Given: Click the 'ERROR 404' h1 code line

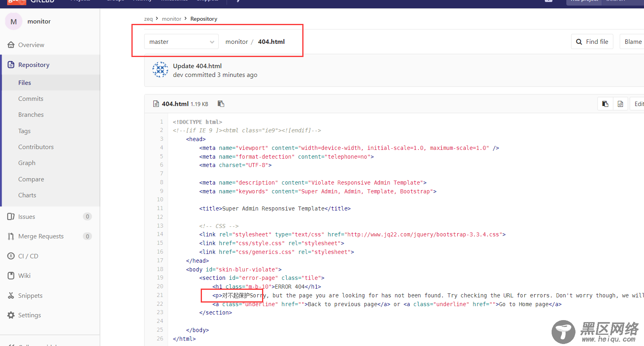Looking at the screenshot, I should pyautogui.click(x=267, y=287).
